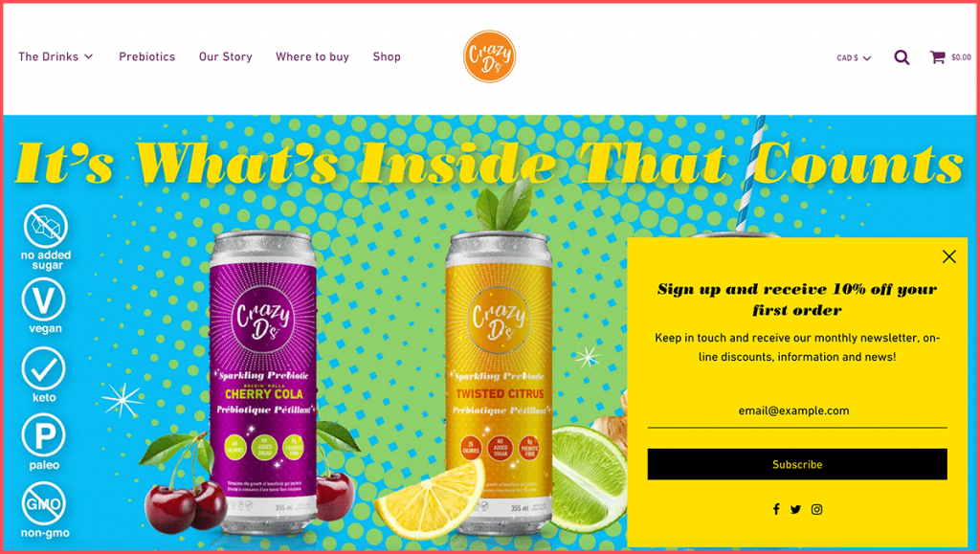Click the black Subscribe button

(797, 464)
